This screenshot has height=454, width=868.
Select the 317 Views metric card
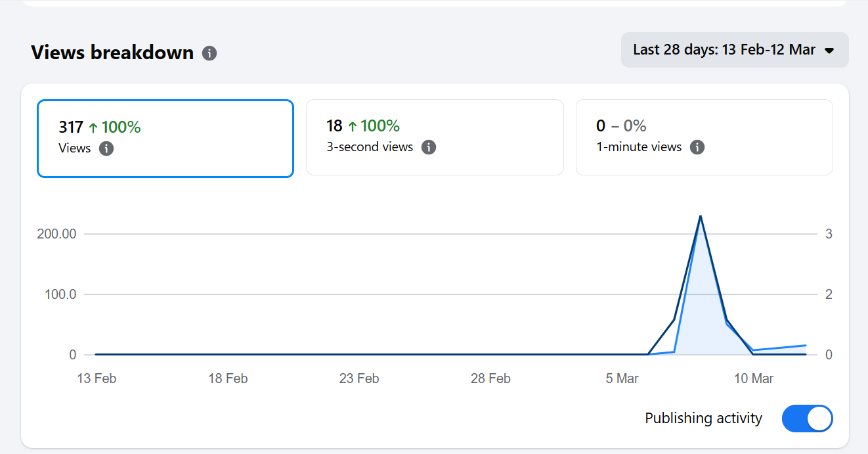click(x=165, y=139)
